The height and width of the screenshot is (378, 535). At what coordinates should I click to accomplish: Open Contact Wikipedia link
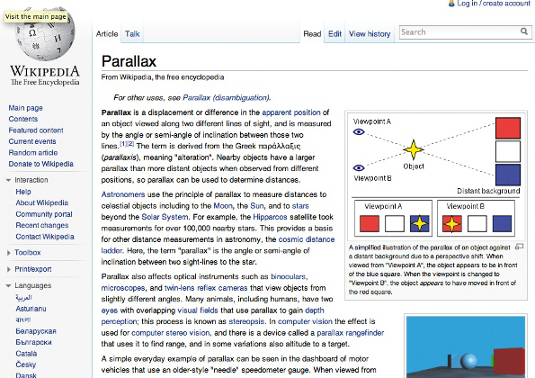pyautogui.click(x=45, y=237)
